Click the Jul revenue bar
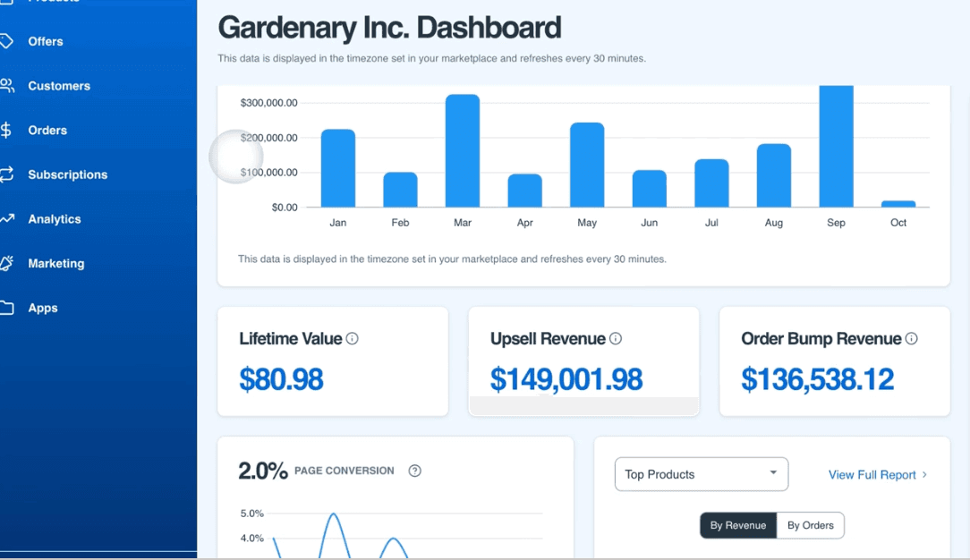Image resolution: width=970 pixels, height=560 pixels. 712,183
